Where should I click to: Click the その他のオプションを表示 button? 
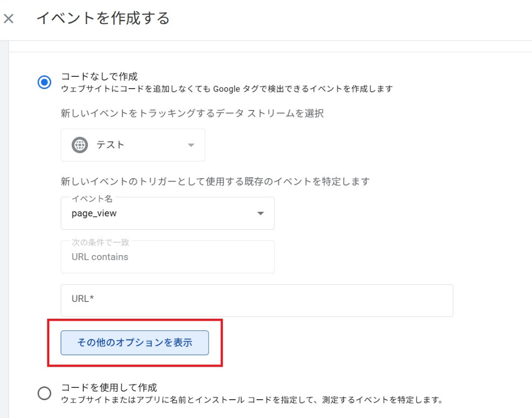tap(135, 343)
